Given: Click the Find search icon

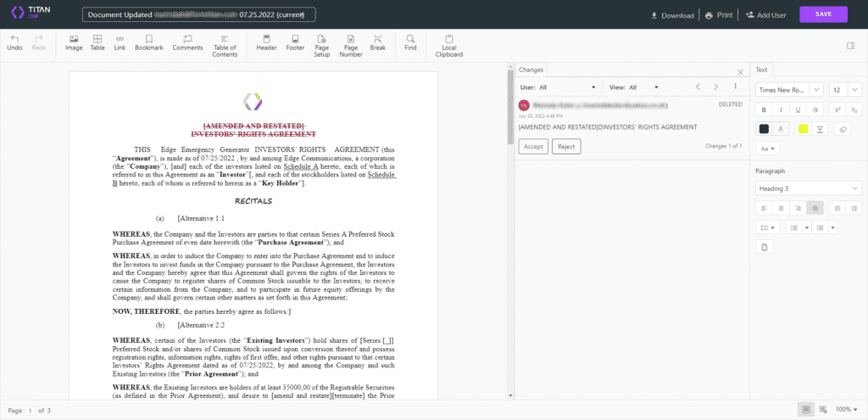Looking at the screenshot, I should [x=410, y=42].
